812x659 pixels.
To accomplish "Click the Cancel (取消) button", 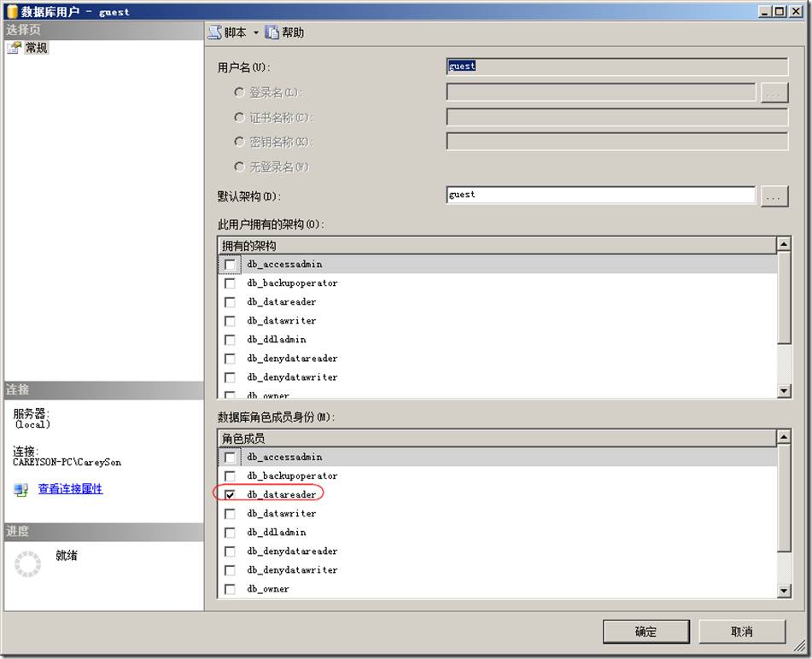I will (742, 632).
